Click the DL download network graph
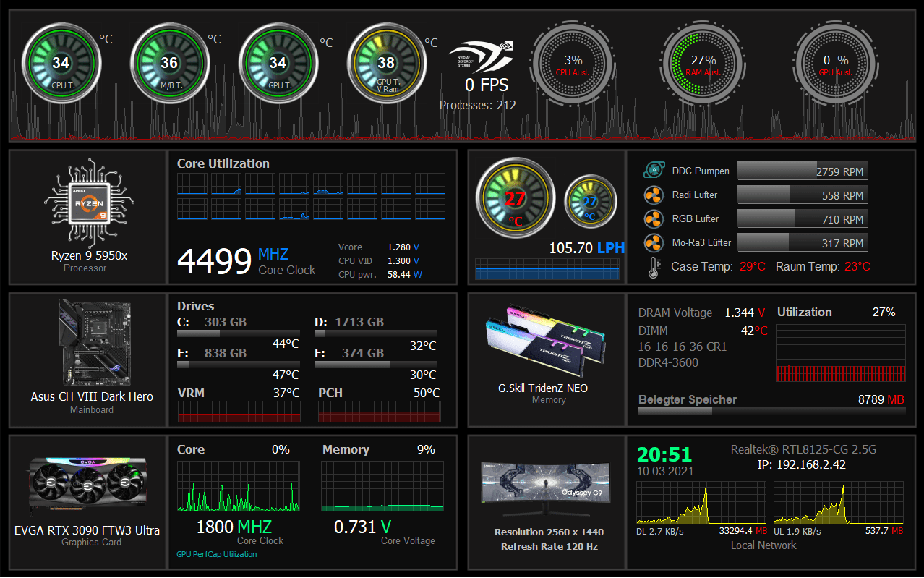 pyautogui.click(x=701, y=502)
